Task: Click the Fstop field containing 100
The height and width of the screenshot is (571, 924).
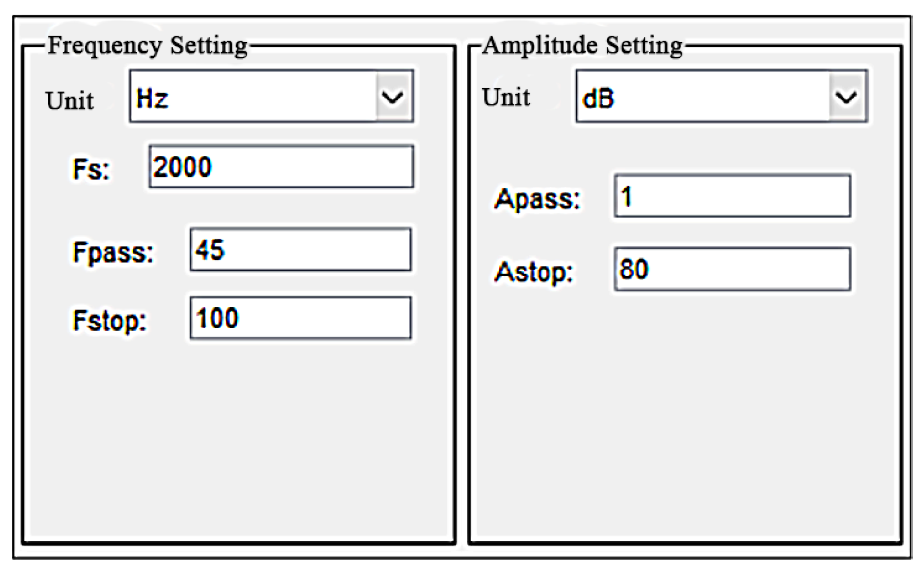Action: point(300,318)
